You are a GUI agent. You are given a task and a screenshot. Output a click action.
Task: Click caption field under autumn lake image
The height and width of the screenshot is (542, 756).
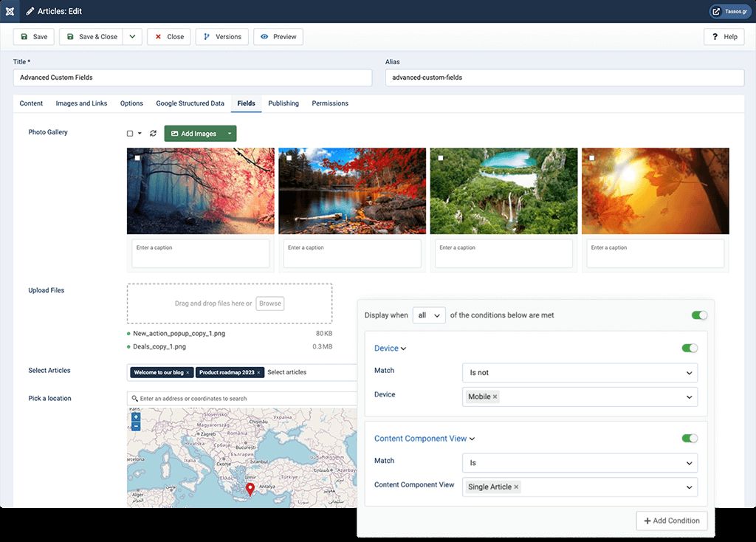[x=352, y=253]
